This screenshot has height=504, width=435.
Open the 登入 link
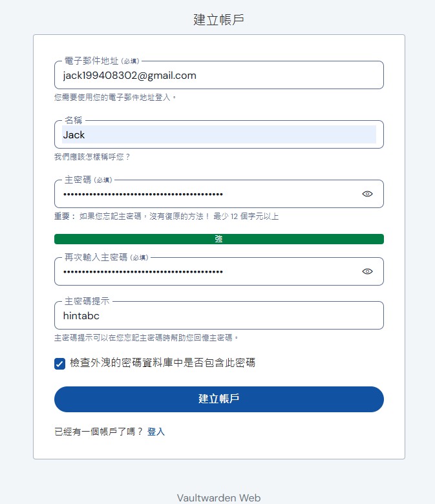pos(156,432)
